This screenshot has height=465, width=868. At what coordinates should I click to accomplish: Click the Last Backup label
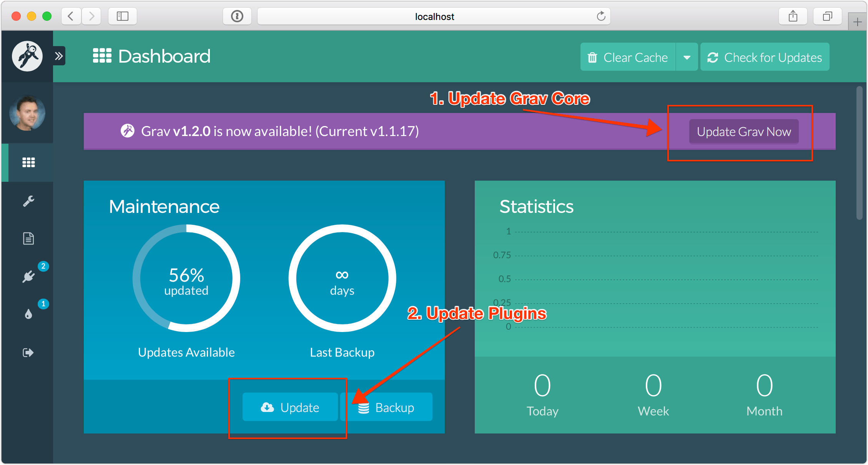342,352
